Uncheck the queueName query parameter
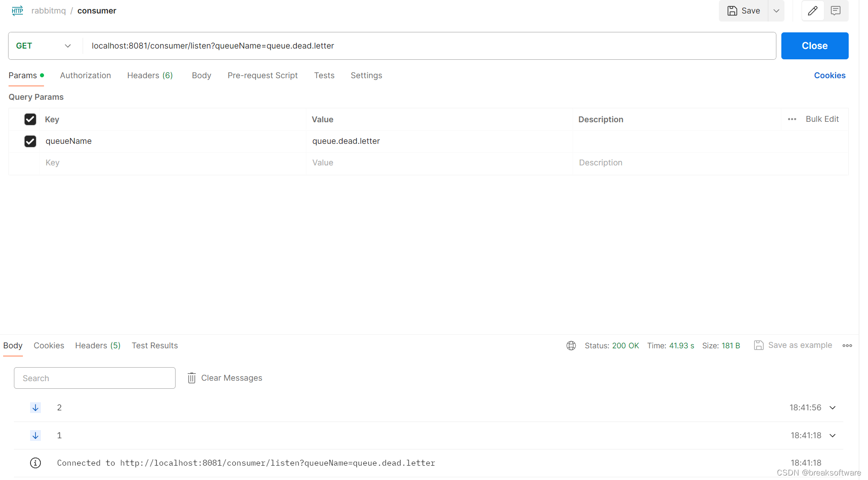This screenshot has width=868, height=480. (30, 141)
